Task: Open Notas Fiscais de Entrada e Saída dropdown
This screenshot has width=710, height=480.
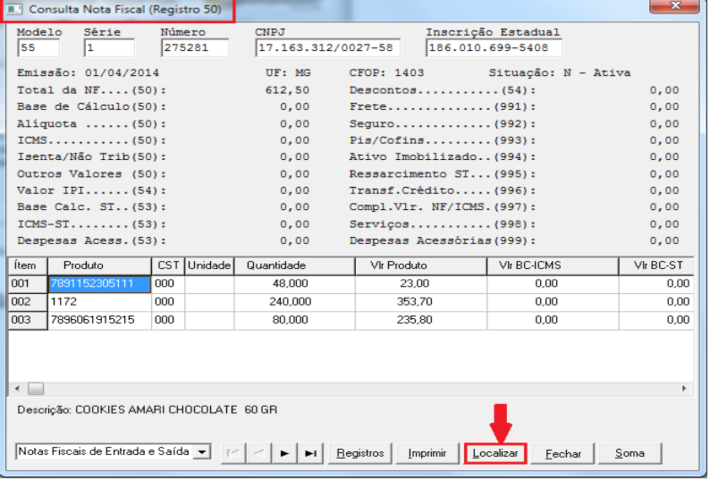Action: point(203,452)
